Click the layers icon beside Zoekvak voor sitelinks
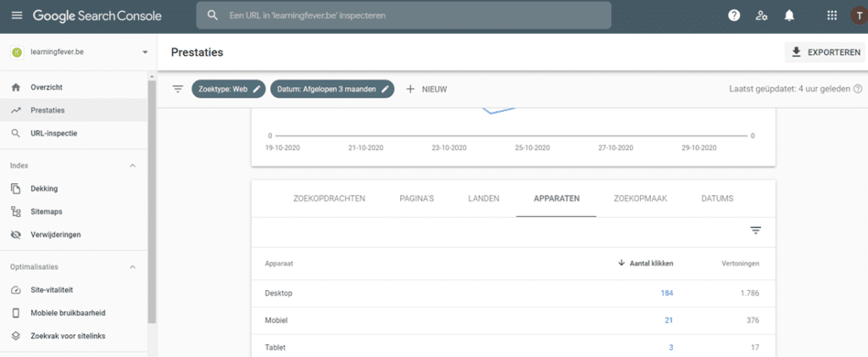The height and width of the screenshot is (357, 868). 16,336
